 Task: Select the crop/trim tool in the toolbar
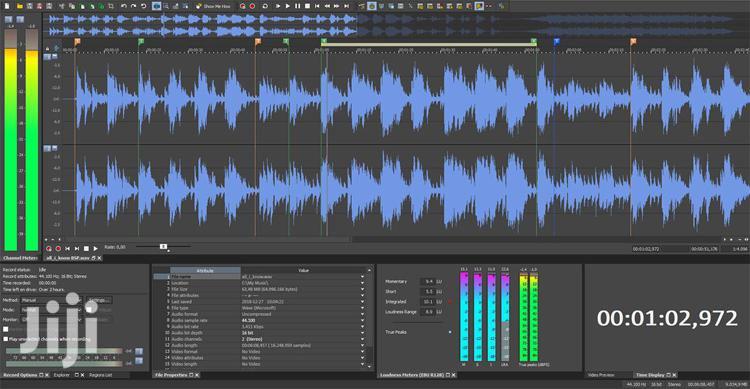pyautogui.click(x=111, y=6)
